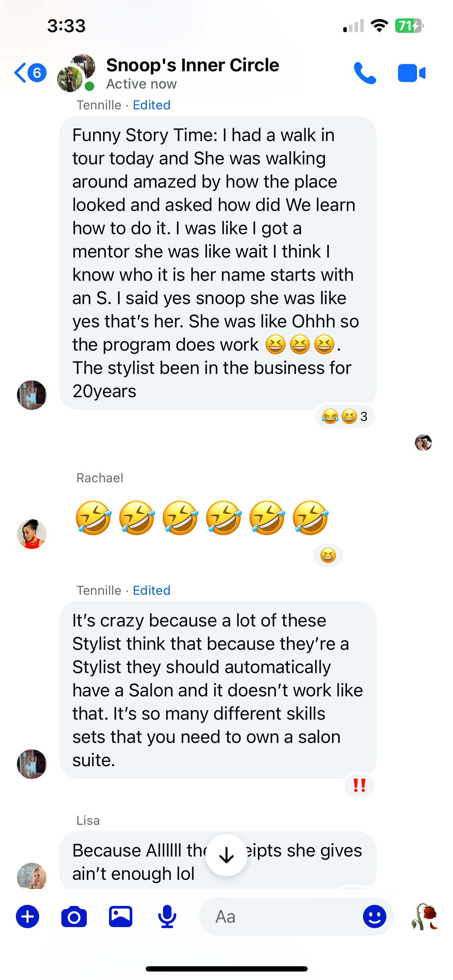
Task: Jump to latest messages with down arrow
Action: (226, 855)
